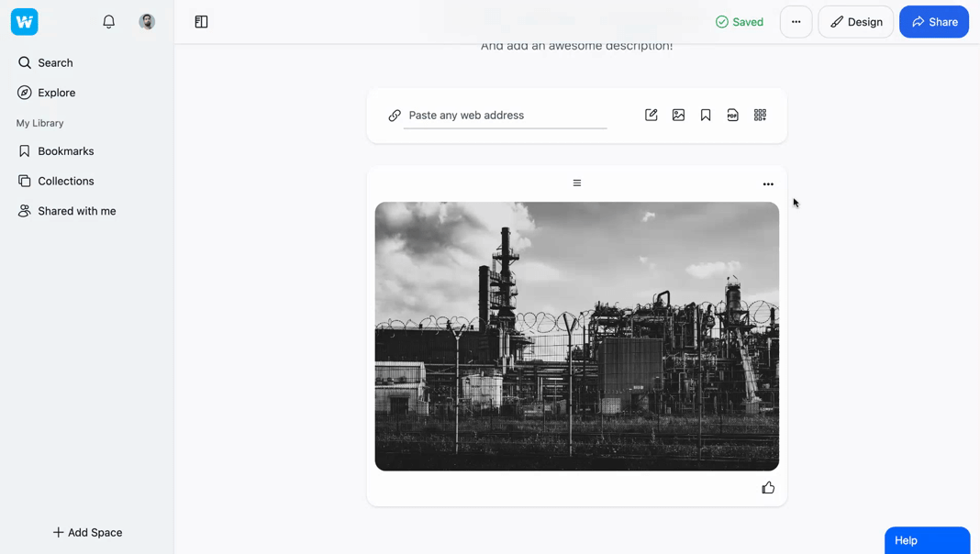Image resolution: width=980 pixels, height=554 pixels.
Task: Open the user profile avatar
Action: pos(147,22)
